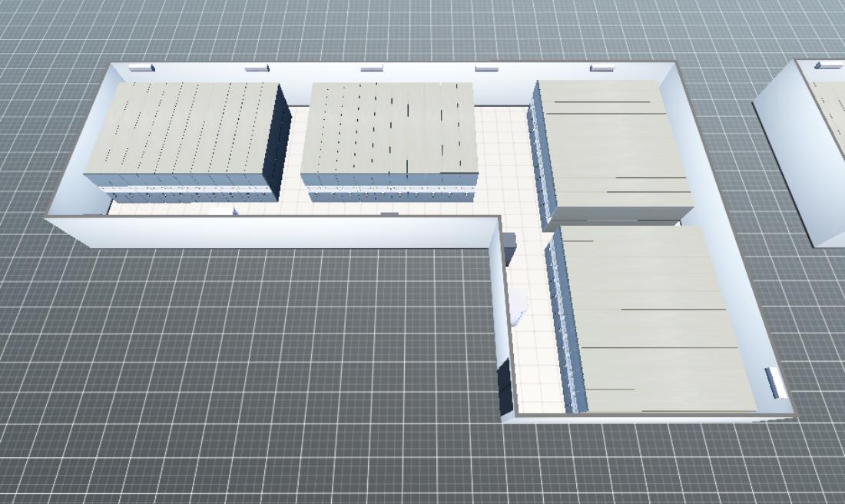Select the white object in the corridor
Screen dimensions: 845x504
click(521, 304)
